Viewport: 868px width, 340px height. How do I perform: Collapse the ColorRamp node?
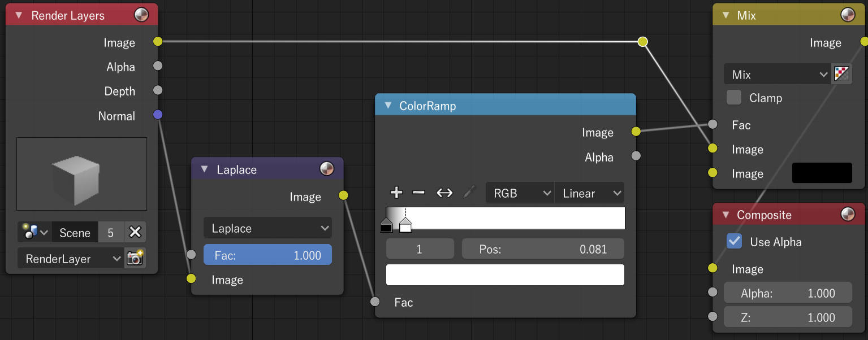coord(388,105)
